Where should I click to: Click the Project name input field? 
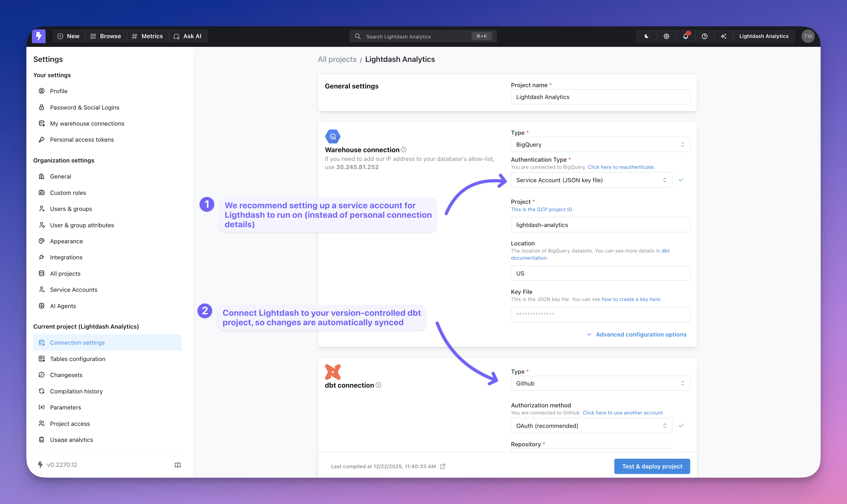[x=600, y=97]
